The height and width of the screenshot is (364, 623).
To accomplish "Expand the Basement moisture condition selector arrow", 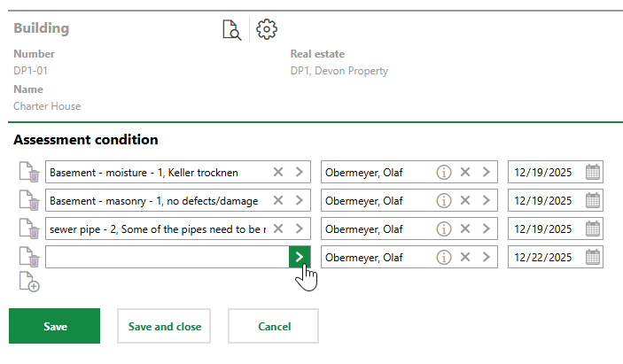I will (x=300, y=173).
